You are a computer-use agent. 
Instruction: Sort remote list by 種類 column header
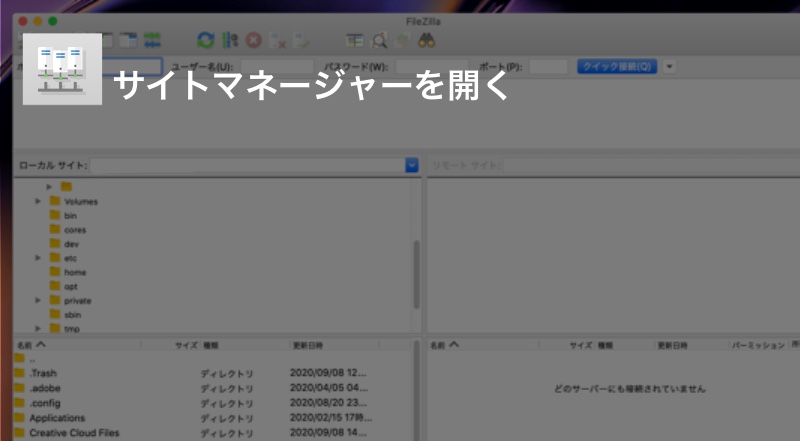625,345
